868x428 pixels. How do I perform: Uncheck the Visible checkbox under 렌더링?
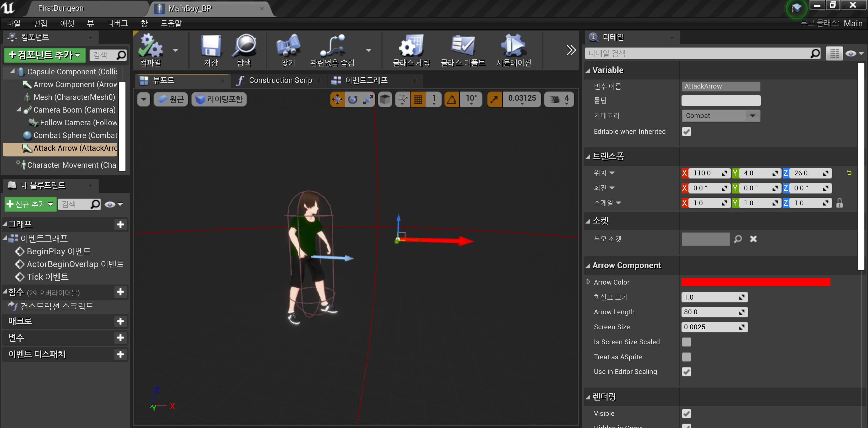click(x=687, y=413)
